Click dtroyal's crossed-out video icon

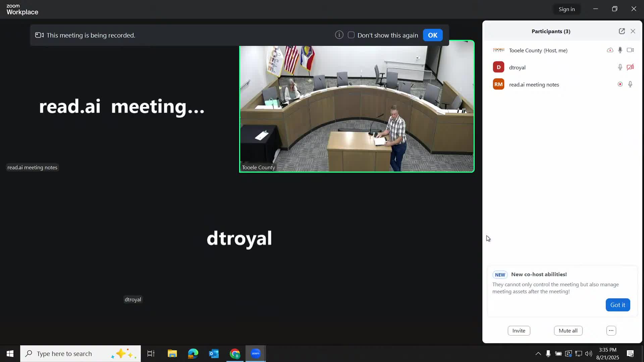coord(630,67)
